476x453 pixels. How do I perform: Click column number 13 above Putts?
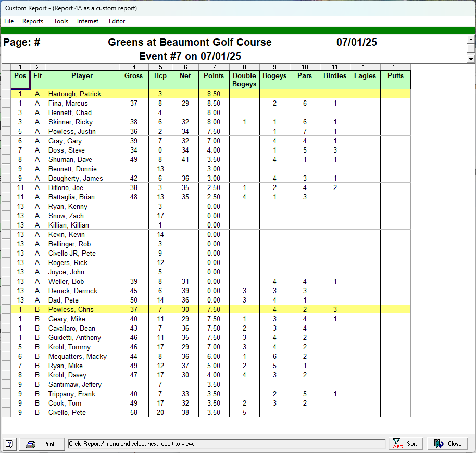point(395,67)
